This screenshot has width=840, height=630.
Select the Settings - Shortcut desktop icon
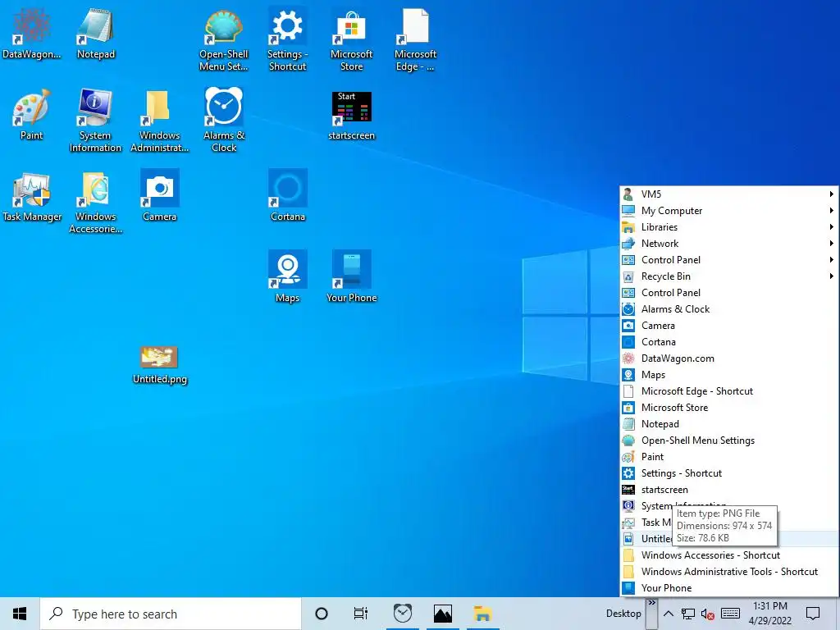click(x=288, y=40)
